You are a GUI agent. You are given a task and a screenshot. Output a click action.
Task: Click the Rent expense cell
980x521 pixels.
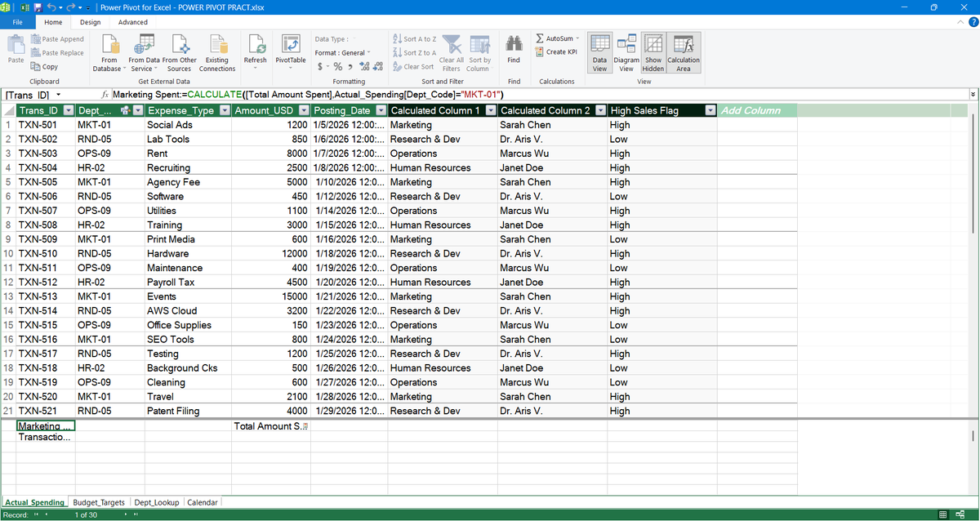[188, 154]
